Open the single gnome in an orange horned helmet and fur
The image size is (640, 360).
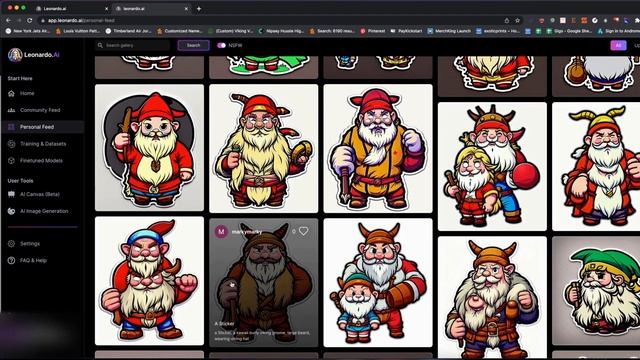[x=492, y=298]
